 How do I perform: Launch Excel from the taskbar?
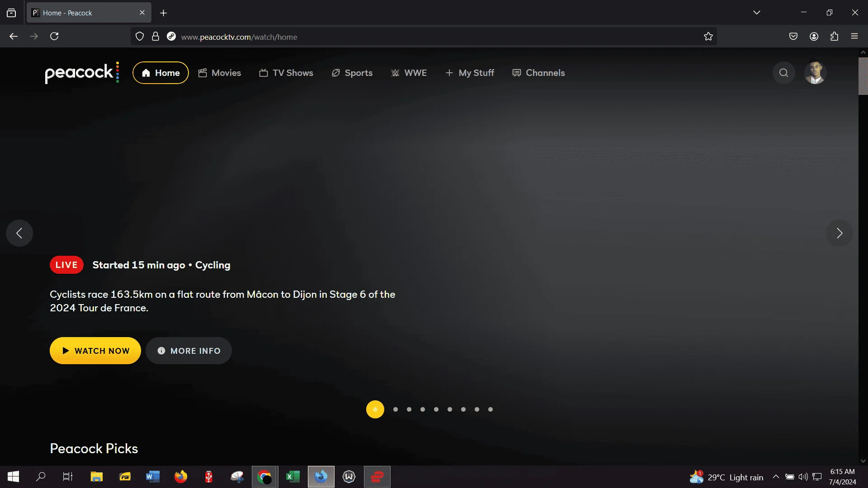click(293, 477)
